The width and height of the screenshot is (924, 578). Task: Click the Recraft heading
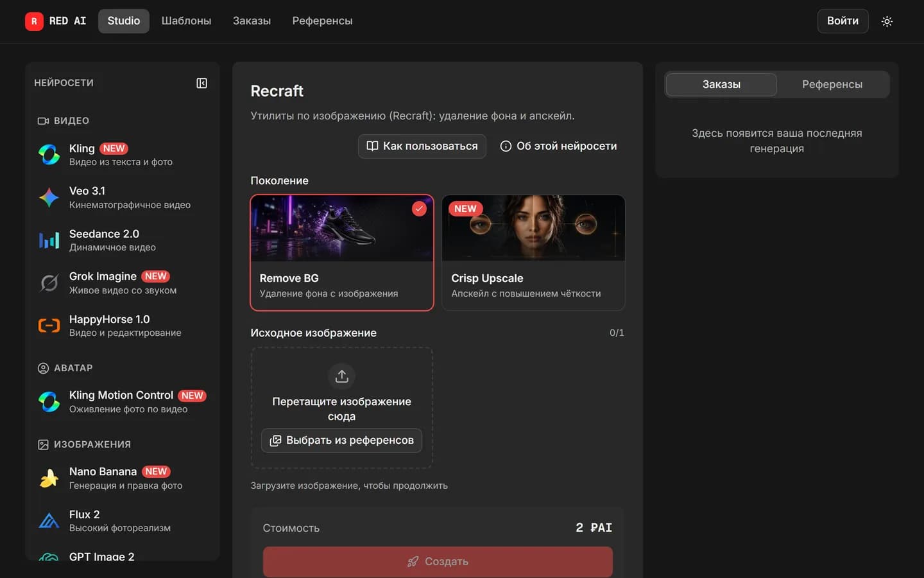[x=277, y=91]
